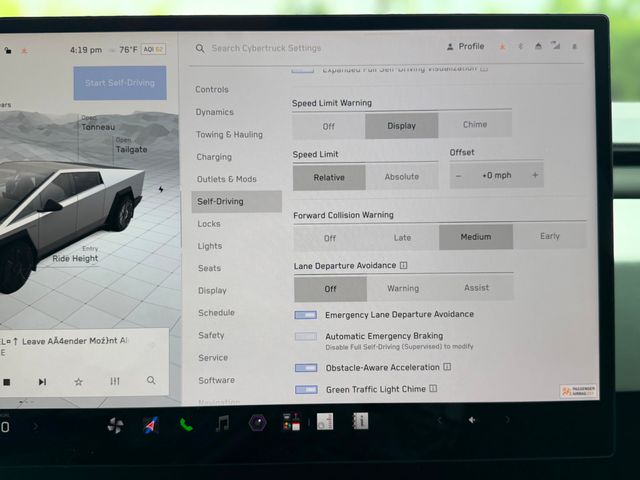Open the Bluetooth status icon
This screenshot has height=480, width=640.
pos(521,46)
